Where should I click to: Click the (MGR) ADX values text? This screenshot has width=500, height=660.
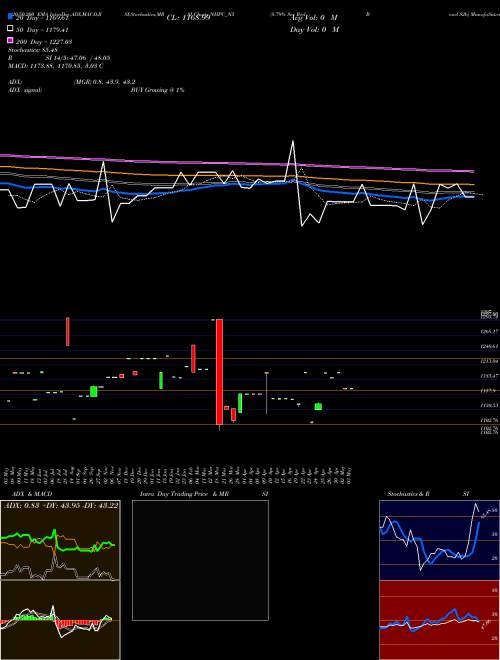104,82
